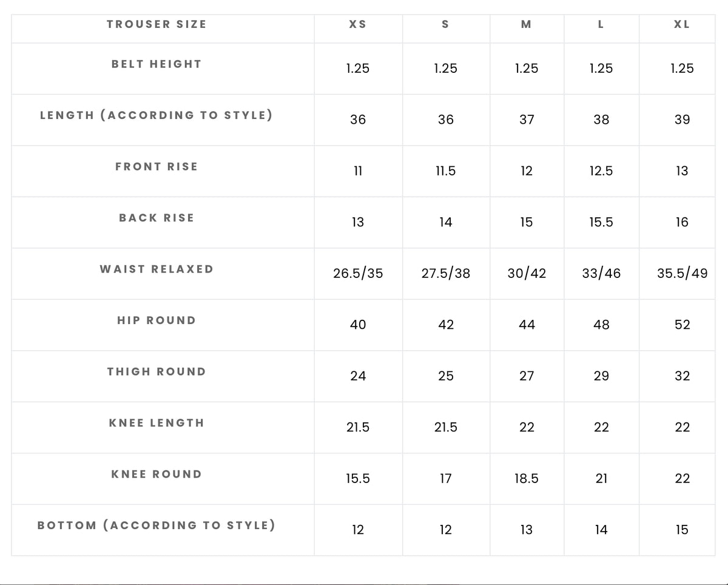Click the LENGTH (ACCORDING TO STYLE) label
728x585 pixels.
click(157, 115)
